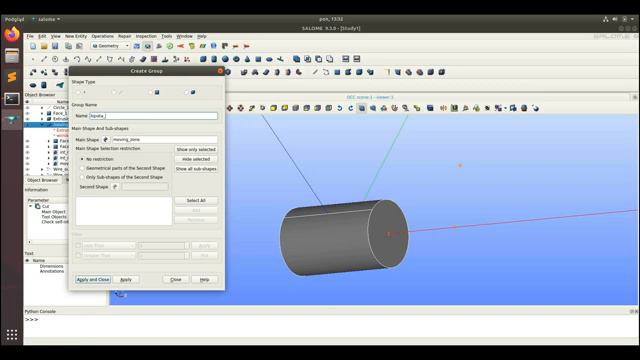Rotate view counter-clockwise in OCC viewer toolbar
640x360 pixels.
point(340,108)
